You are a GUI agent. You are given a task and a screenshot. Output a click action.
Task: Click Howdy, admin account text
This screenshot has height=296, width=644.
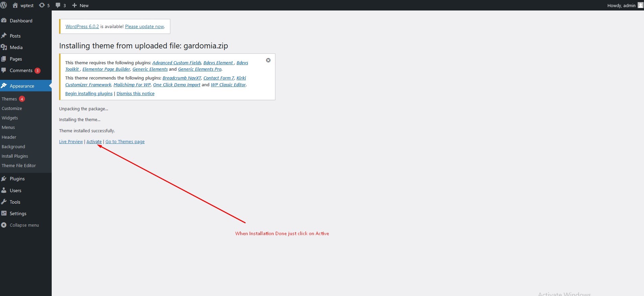pyautogui.click(x=621, y=5)
